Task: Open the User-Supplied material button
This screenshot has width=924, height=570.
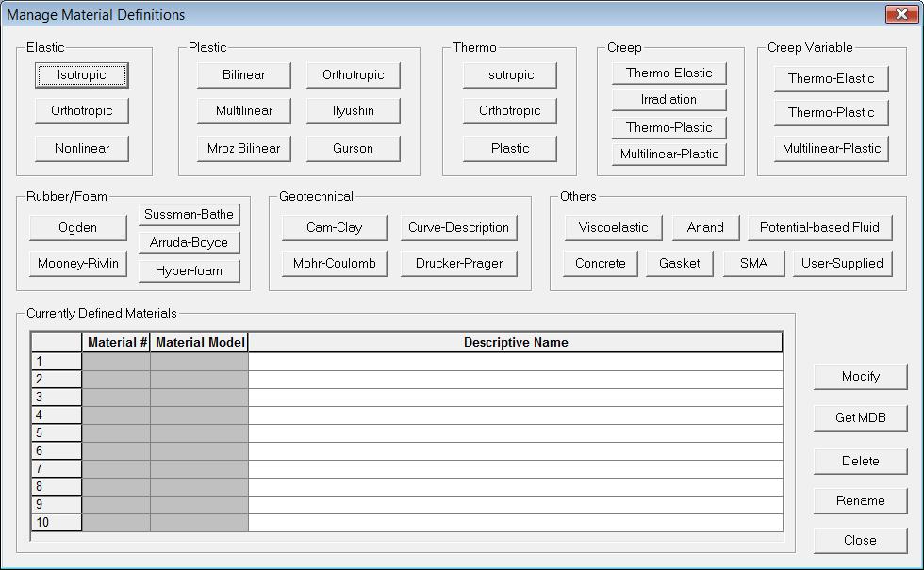Action: coord(842,263)
